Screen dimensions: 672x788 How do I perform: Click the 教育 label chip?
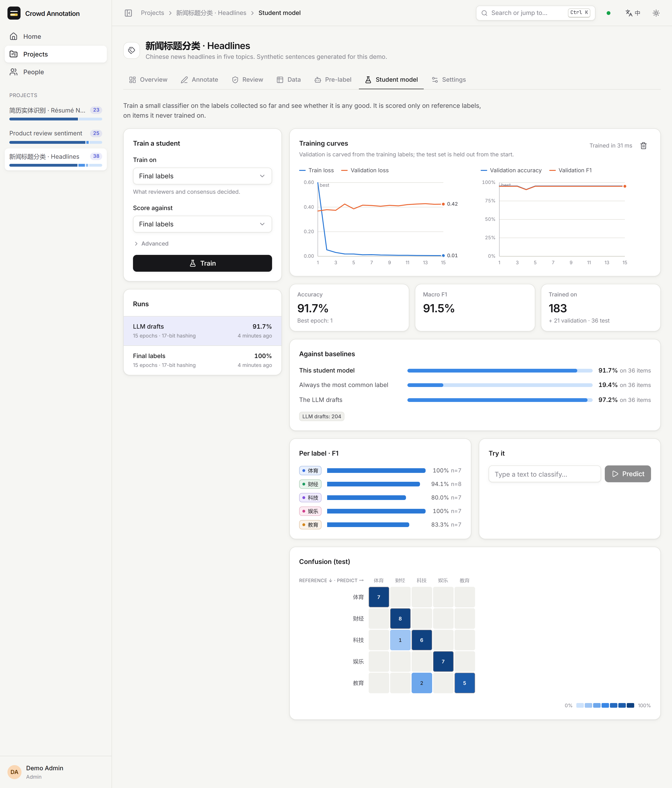pyautogui.click(x=310, y=525)
